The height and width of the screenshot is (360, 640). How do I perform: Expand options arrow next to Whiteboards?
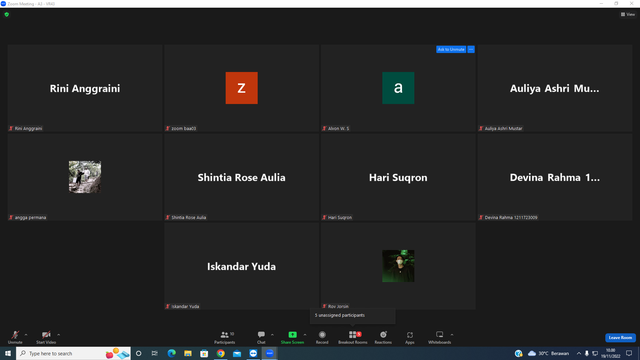[452, 335]
